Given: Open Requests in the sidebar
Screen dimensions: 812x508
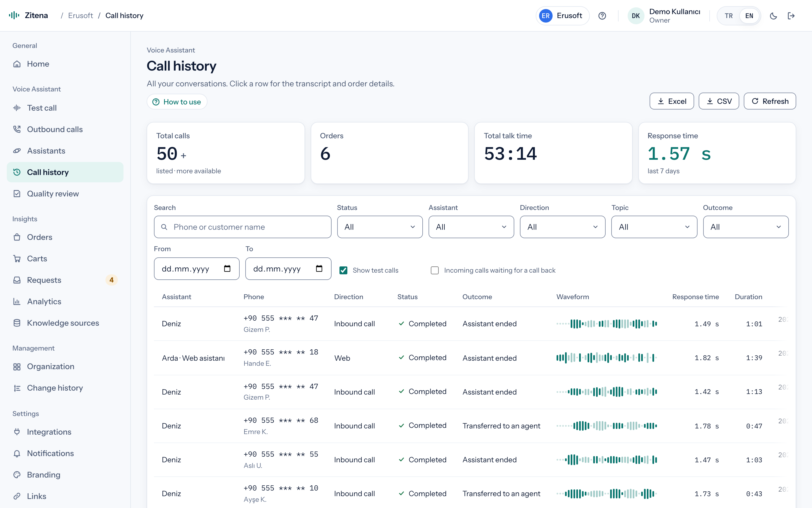Looking at the screenshot, I should (65, 280).
